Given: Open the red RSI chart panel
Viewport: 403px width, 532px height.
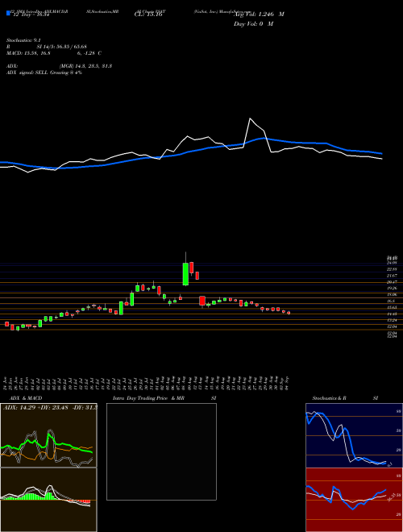Looking at the screenshot, I should pos(354,500).
